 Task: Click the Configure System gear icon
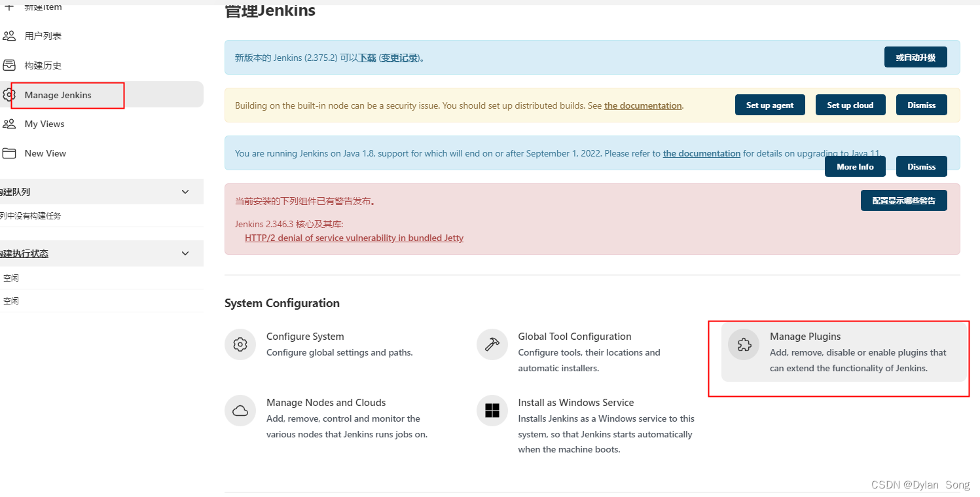(240, 344)
